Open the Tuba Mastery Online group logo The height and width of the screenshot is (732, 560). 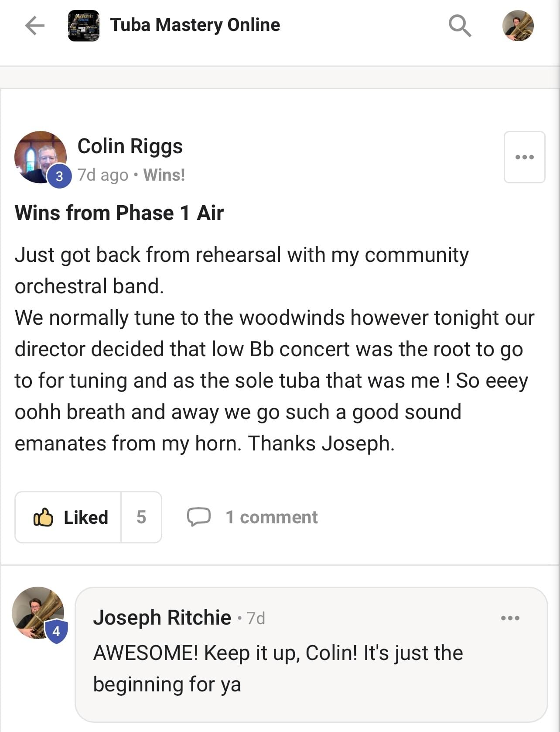point(84,26)
